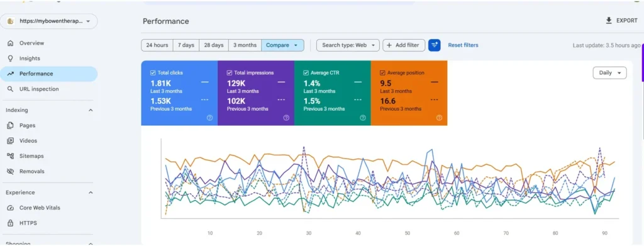Screen dimensions: 644x246
Task: Open the Daily granularity dropdown
Action: (609, 73)
